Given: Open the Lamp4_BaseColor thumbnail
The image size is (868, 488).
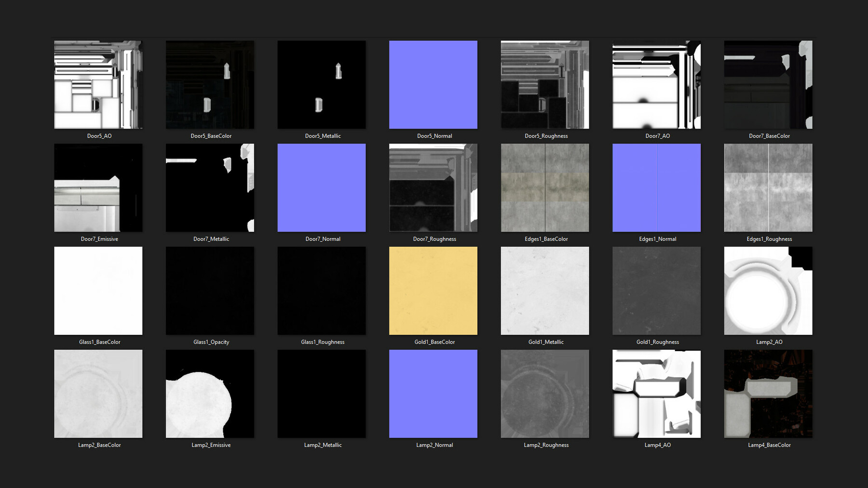Looking at the screenshot, I should click(768, 394).
